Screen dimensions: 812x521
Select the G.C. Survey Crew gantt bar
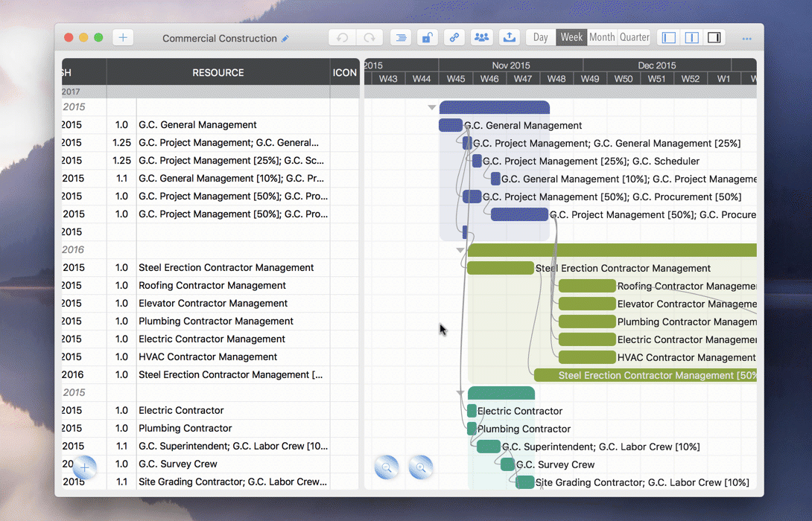tap(507, 464)
